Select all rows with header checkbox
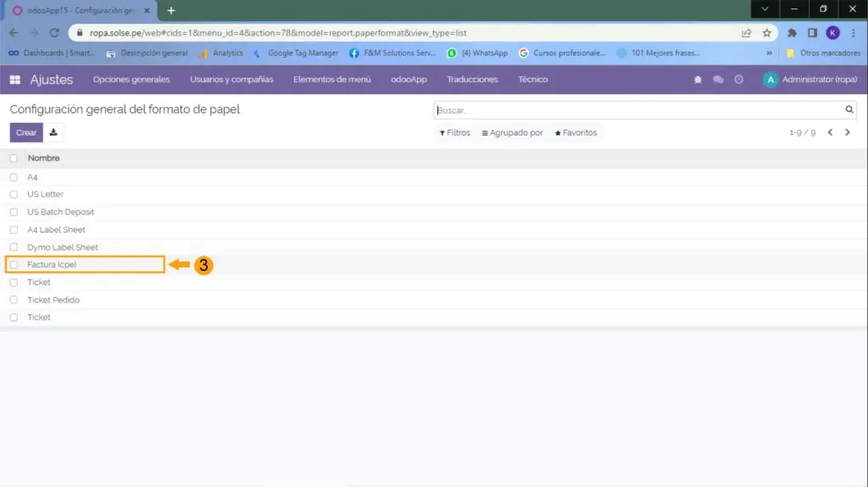Screen dimensions: 868x487 pyautogui.click(x=14, y=158)
